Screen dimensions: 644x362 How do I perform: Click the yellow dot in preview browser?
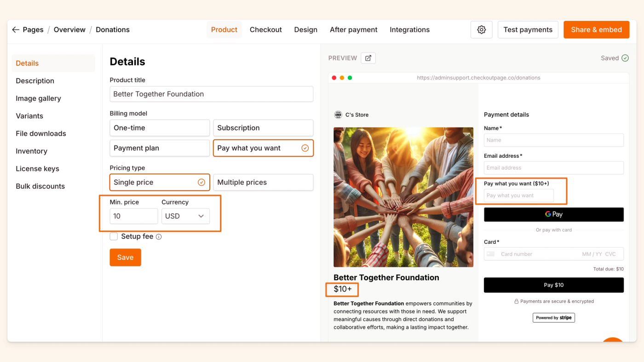[342, 78]
